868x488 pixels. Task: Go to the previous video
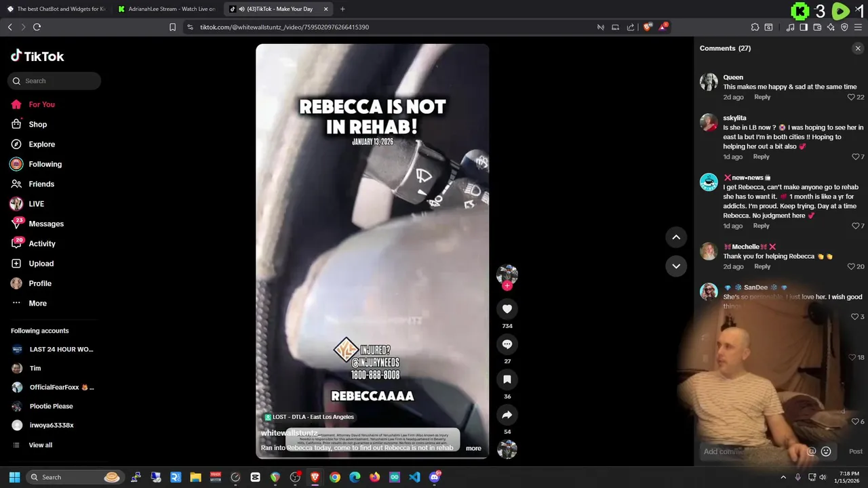[676, 237]
